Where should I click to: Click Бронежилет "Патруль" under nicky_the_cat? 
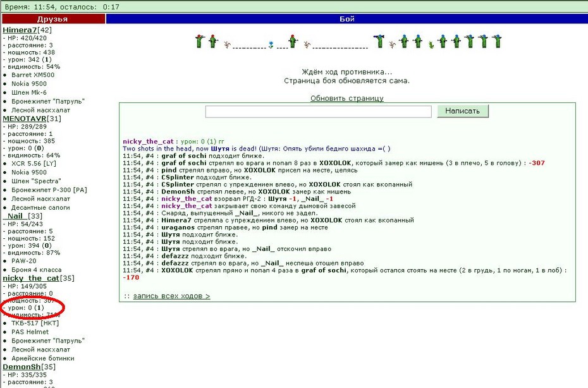[x=48, y=341]
